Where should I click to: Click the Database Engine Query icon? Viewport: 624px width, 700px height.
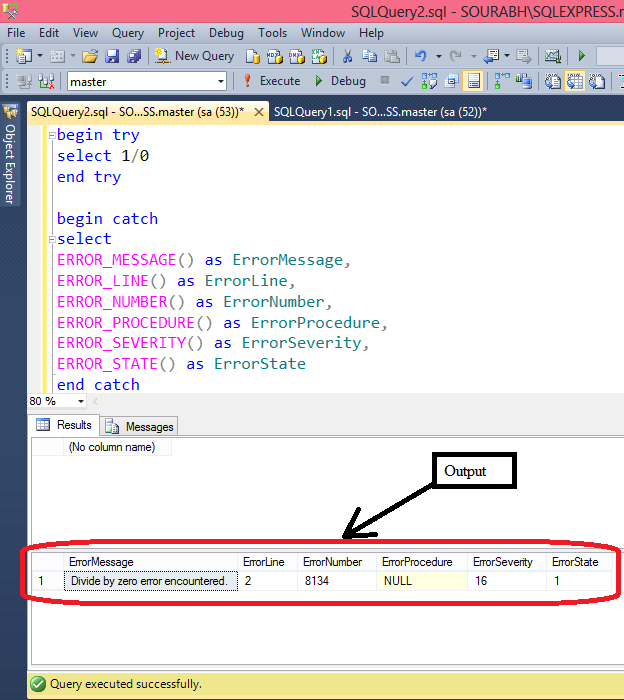coord(253,56)
